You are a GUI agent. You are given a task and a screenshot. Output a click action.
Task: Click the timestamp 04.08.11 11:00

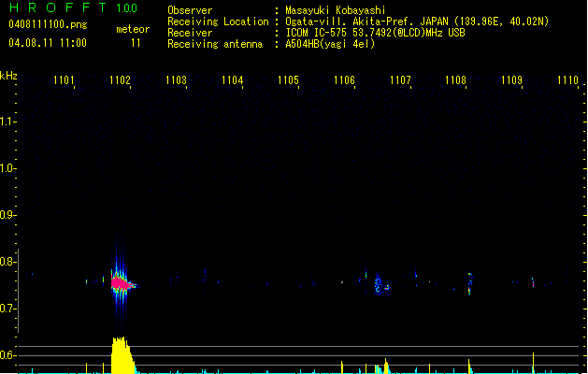point(48,43)
